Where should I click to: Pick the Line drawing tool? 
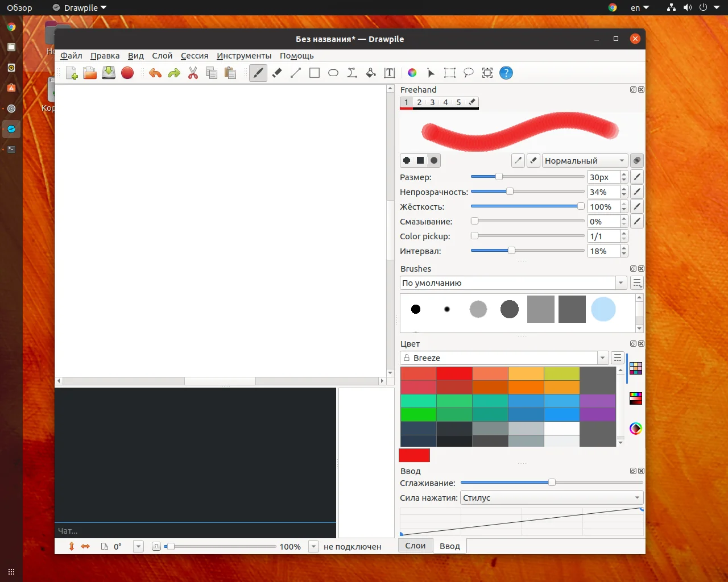pyautogui.click(x=295, y=73)
